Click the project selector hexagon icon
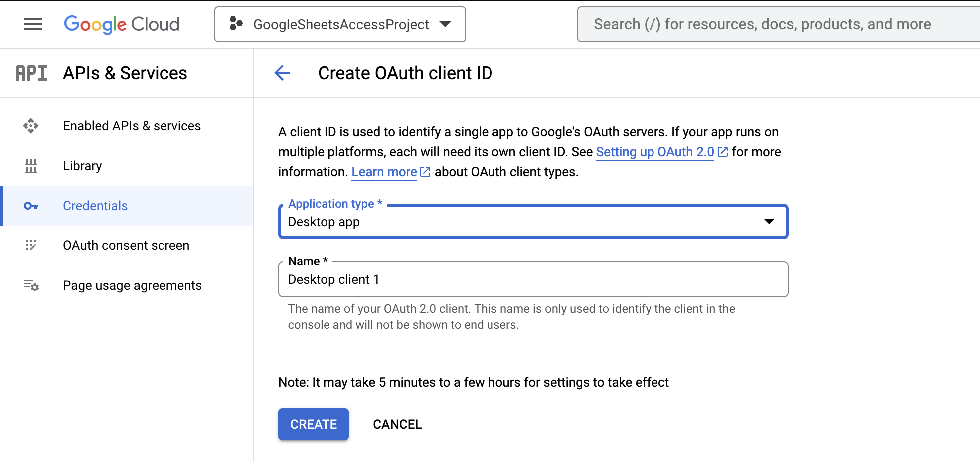 (236, 24)
